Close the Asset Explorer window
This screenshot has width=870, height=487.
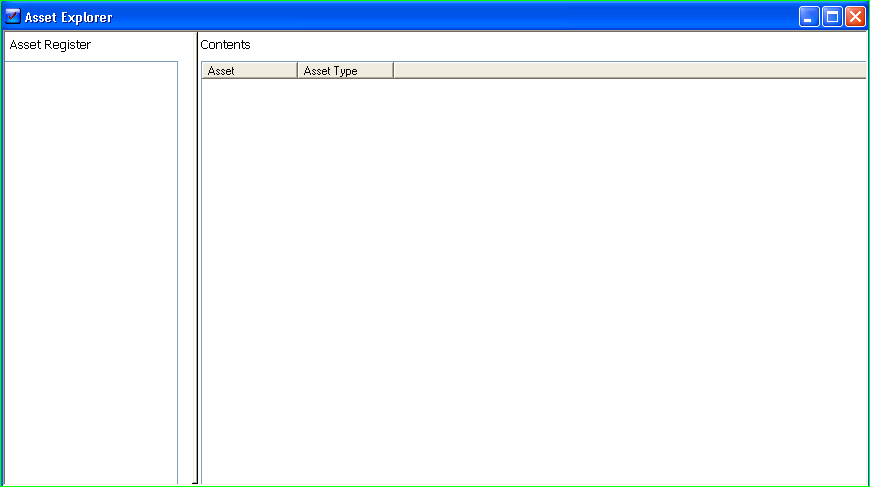(x=856, y=17)
